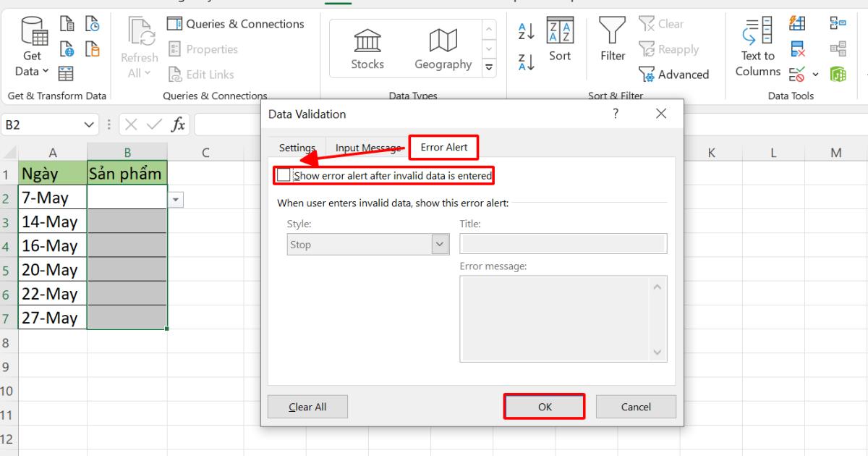868x456 pixels.
Task: Open Queries & Connections pane
Action: pyautogui.click(x=237, y=24)
